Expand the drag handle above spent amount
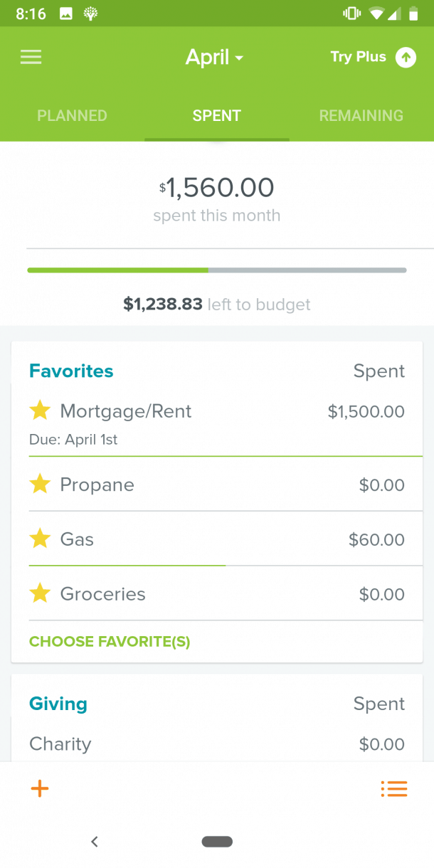The image size is (434, 868). [217, 144]
